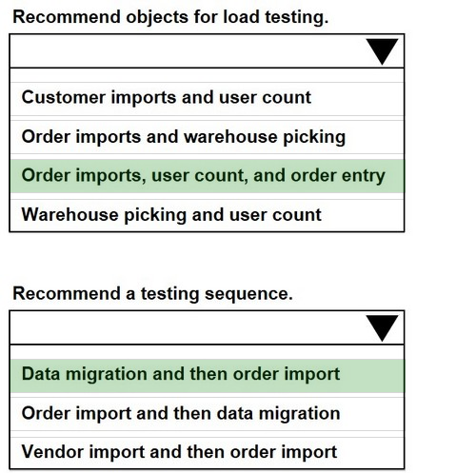This screenshot has height=473, width=476.
Task: Select 'Vendor import and then order import'
Action: click(x=207, y=452)
